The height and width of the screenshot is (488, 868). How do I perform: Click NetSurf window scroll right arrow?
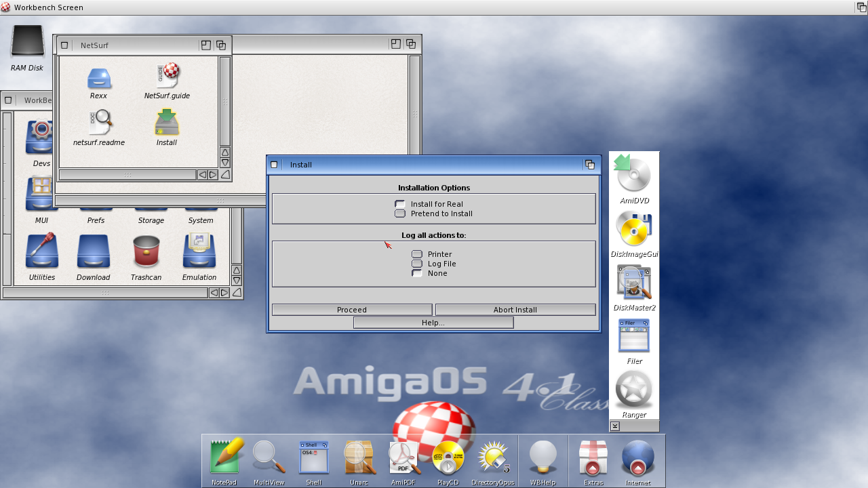coord(213,175)
